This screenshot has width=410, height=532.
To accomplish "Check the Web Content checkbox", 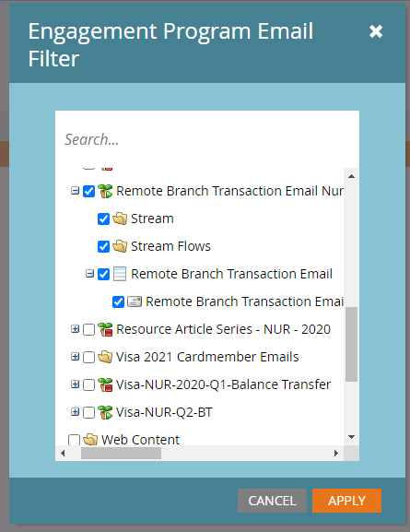I will click(x=74, y=440).
